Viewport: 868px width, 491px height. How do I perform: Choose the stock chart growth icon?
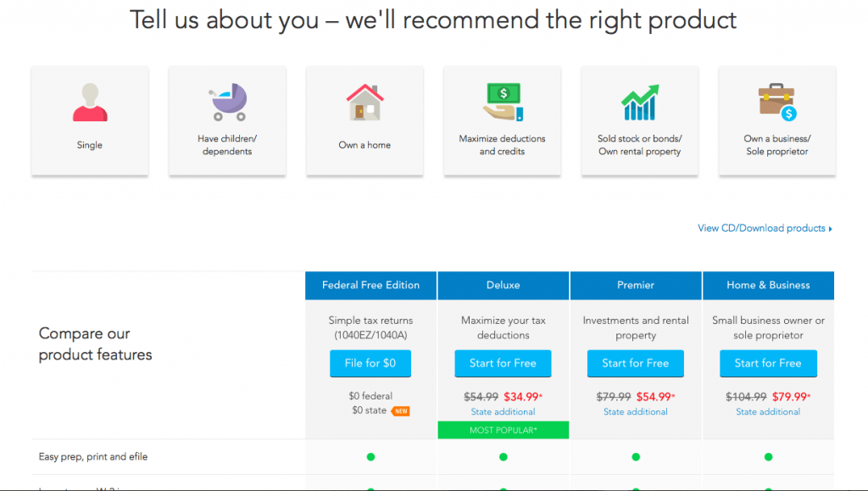click(639, 103)
